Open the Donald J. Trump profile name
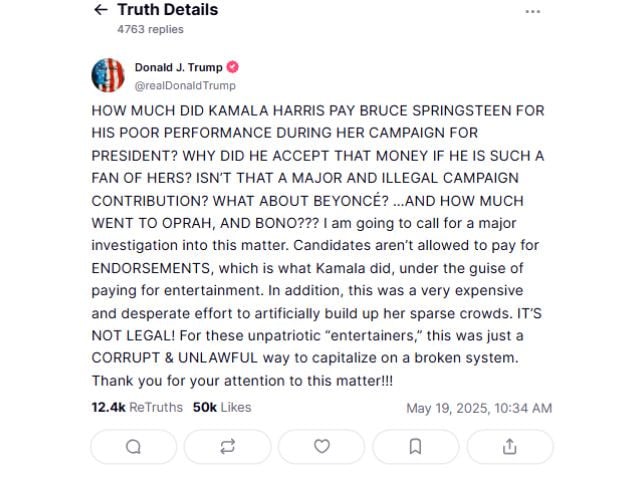This screenshot has height=480, width=640. click(x=179, y=67)
